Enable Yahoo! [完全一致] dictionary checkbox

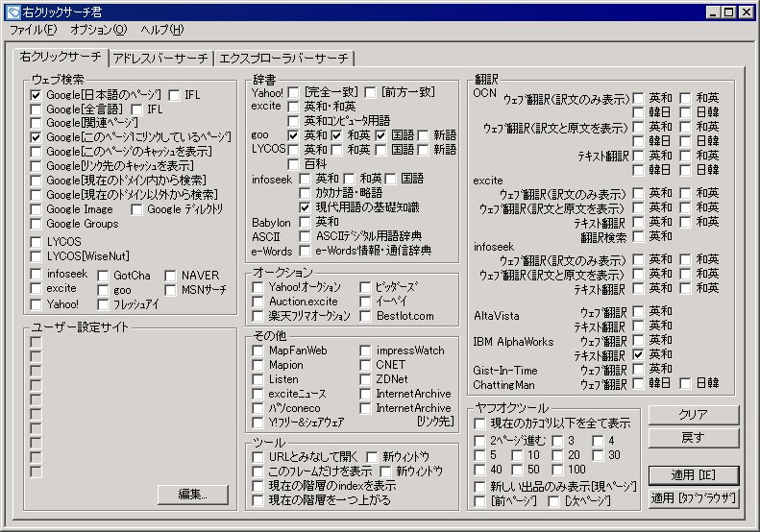[x=293, y=92]
